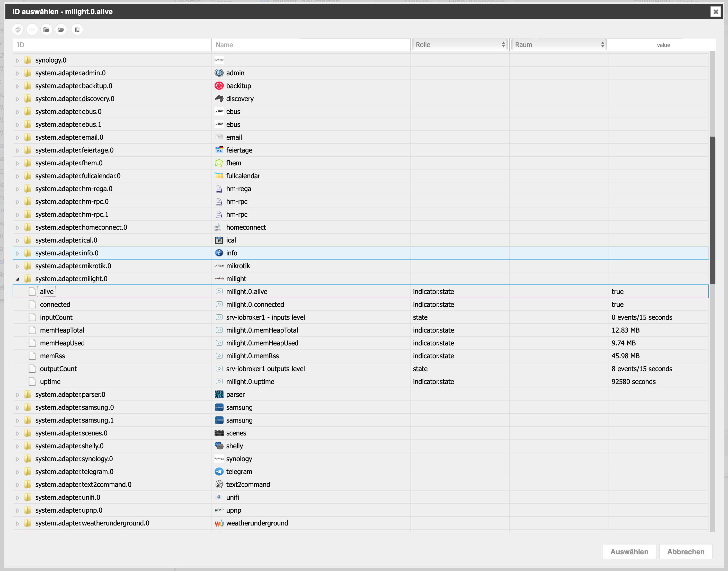Expand system.adapter.hm-rpc.0 node arrow

pyautogui.click(x=18, y=202)
